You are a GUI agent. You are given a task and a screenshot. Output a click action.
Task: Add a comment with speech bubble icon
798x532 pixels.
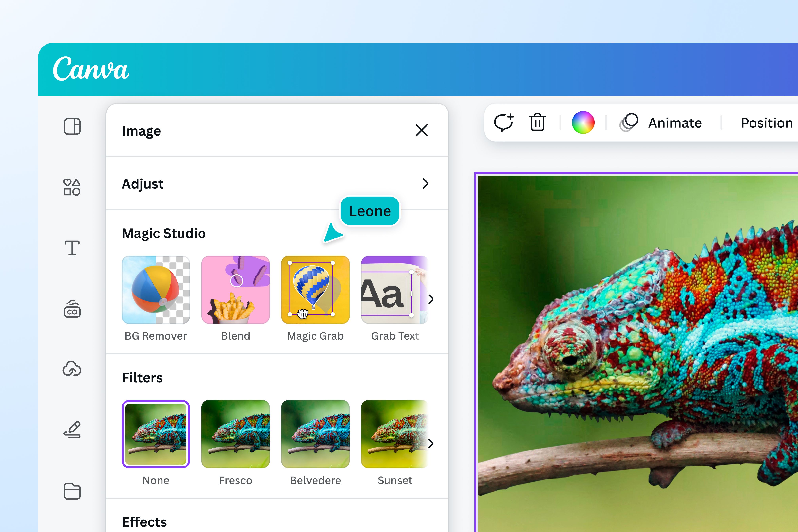coord(504,123)
